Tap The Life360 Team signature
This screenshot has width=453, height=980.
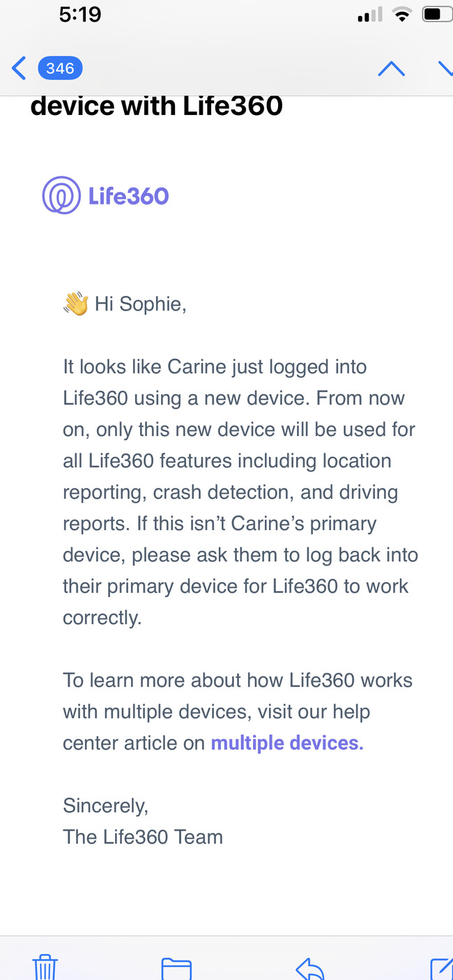(143, 837)
